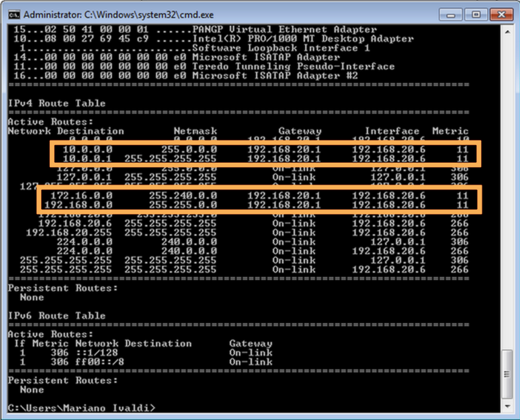
Task: Click the 127.0.0.1 destination entry
Action: 84,177
